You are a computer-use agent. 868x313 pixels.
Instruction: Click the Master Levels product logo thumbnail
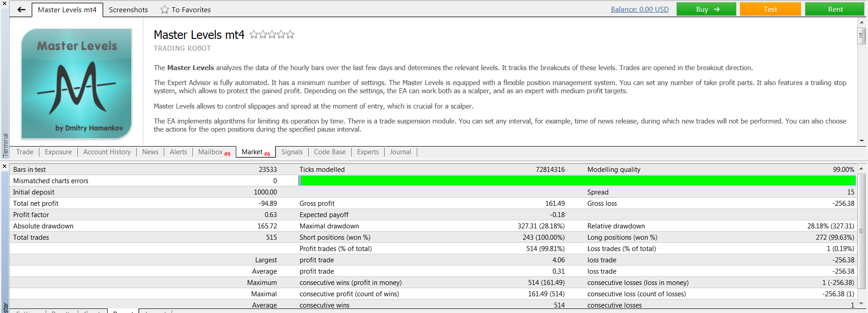[x=76, y=84]
